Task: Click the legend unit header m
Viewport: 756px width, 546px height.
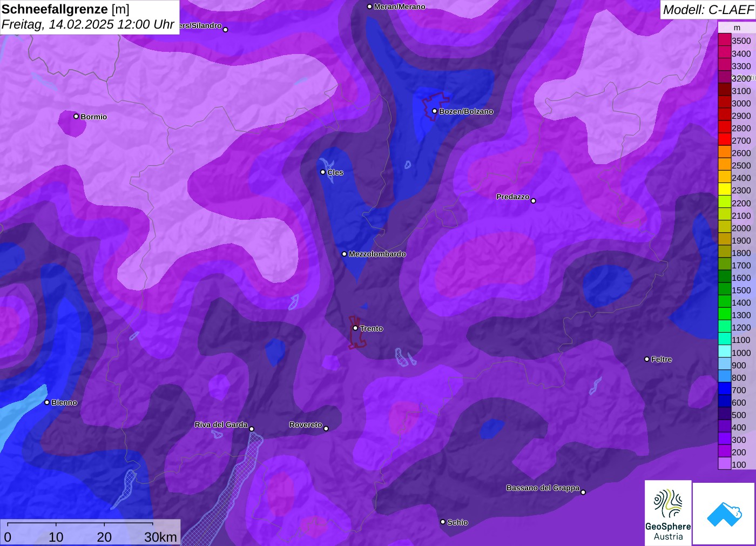Action: (x=737, y=28)
